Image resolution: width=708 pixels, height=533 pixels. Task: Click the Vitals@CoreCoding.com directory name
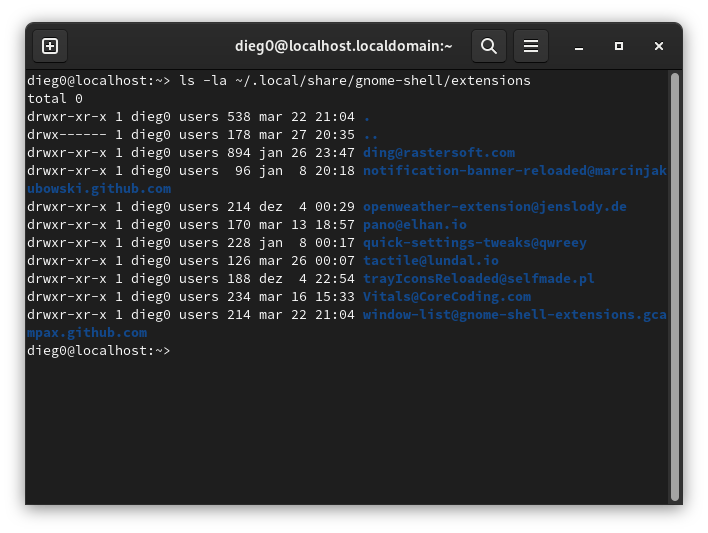pyautogui.click(x=446, y=297)
